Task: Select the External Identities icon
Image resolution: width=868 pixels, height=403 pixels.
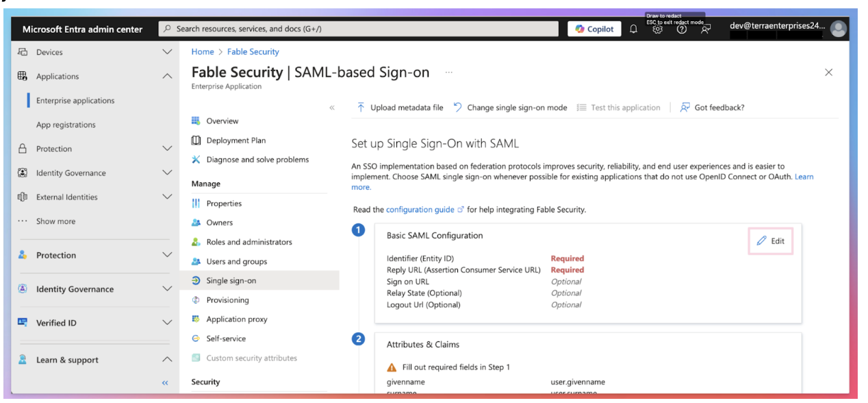Action: click(23, 197)
